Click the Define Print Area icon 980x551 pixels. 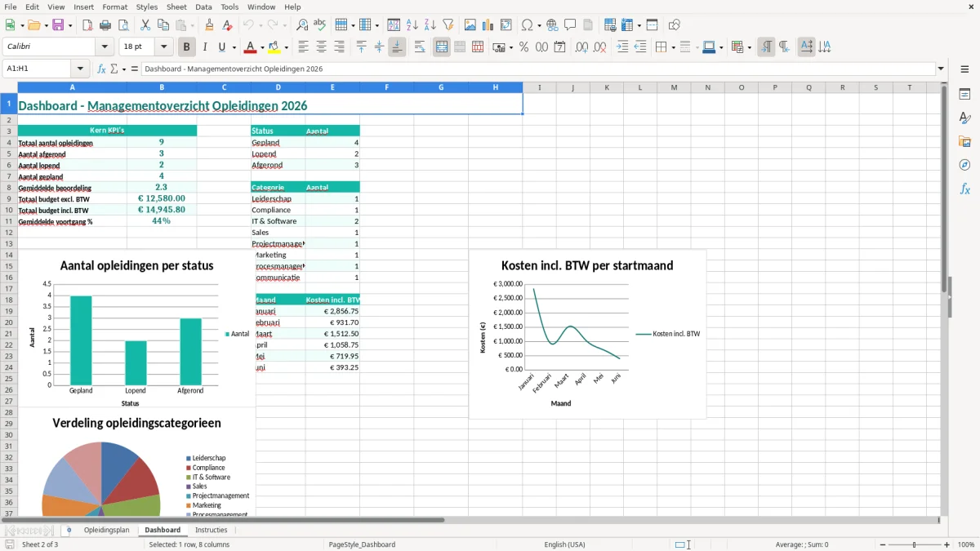pyautogui.click(x=610, y=25)
